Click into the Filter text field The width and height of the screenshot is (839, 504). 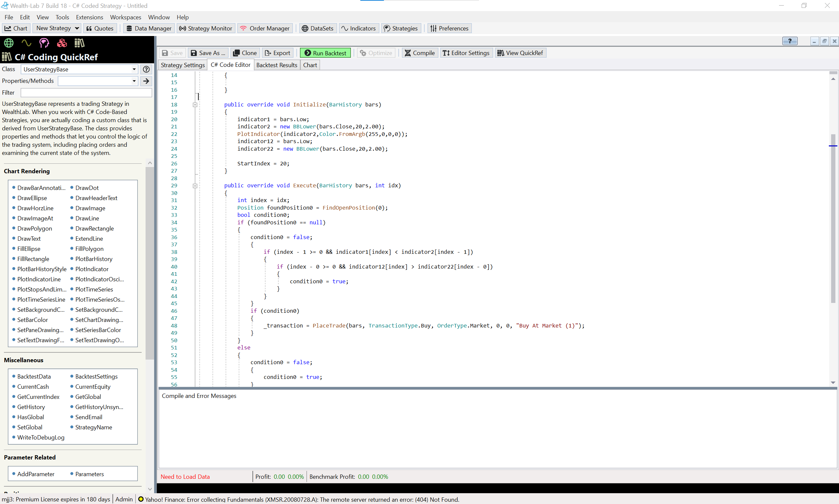click(86, 92)
